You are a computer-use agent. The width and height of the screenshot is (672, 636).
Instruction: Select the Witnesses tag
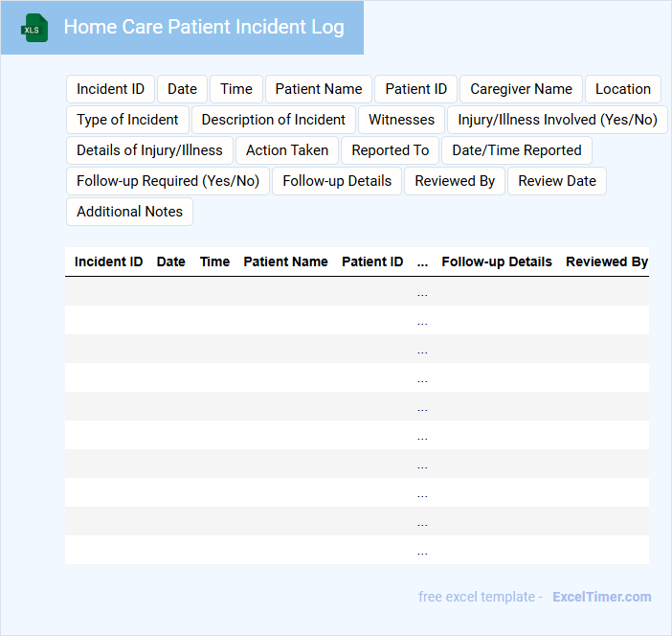pos(402,120)
